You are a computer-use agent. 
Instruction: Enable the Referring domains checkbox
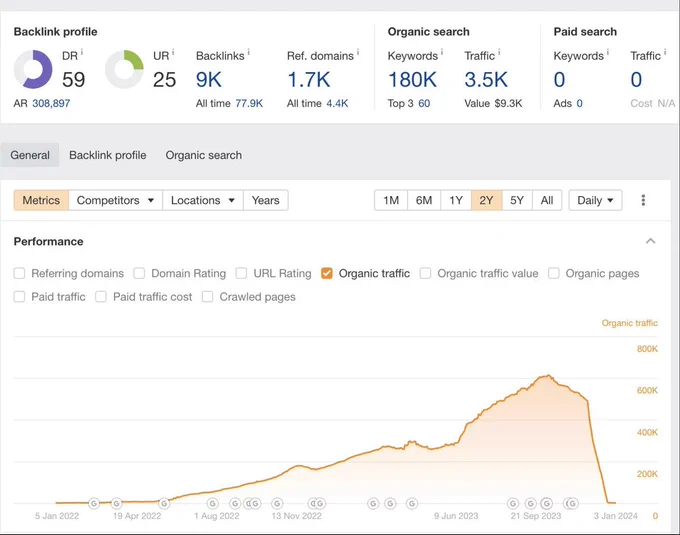(19, 273)
